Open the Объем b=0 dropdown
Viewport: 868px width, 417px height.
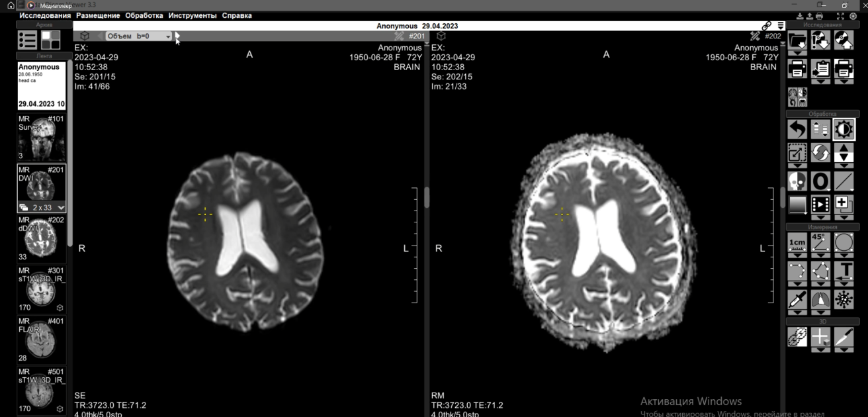[139, 36]
